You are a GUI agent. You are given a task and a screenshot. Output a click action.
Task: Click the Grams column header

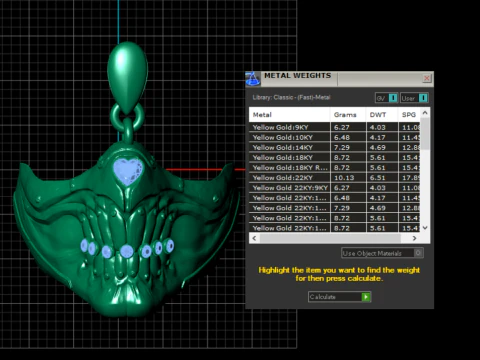348,115
